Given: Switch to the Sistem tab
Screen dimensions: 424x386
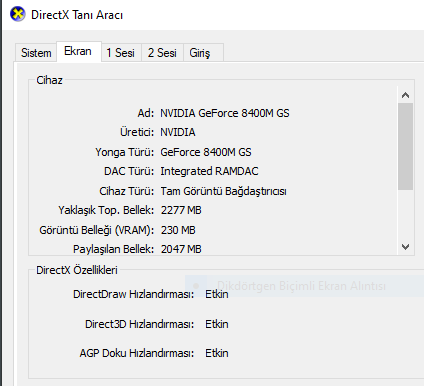Looking at the screenshot, I should point(36,53).
